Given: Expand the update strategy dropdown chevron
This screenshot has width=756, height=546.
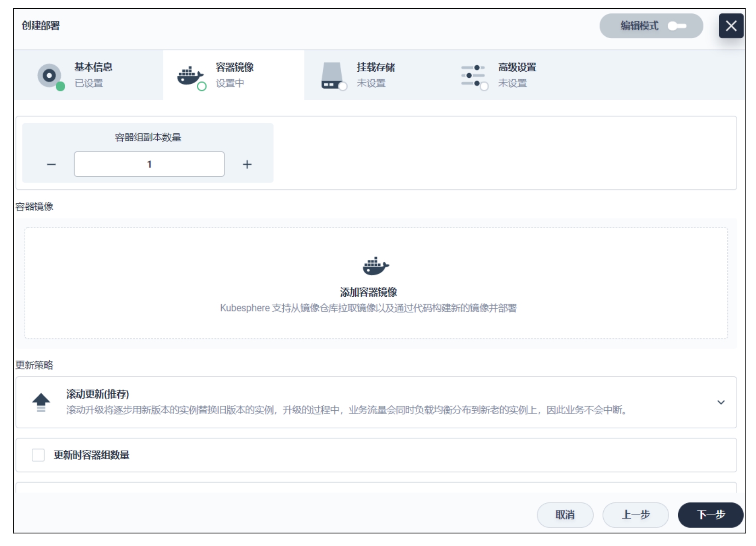Looking at the screenshot, I should coord(721,402).
